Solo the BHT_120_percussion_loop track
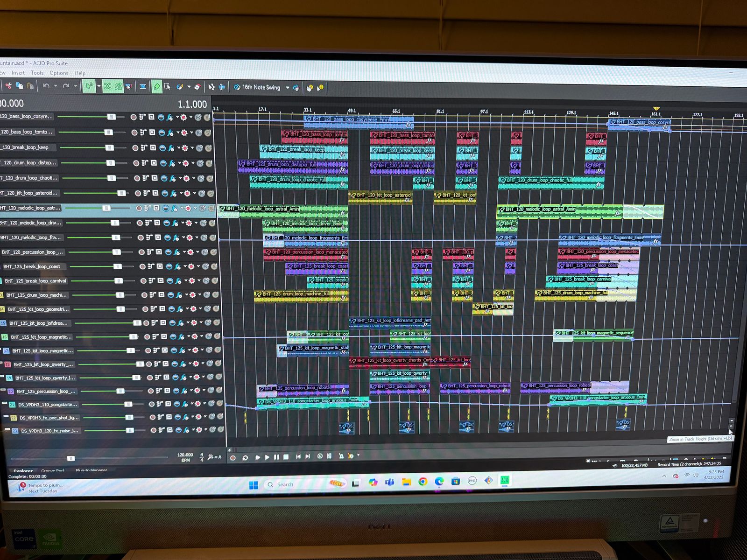Screen dimensions: 747x560 pyautogui.click(x=214, y=252)
